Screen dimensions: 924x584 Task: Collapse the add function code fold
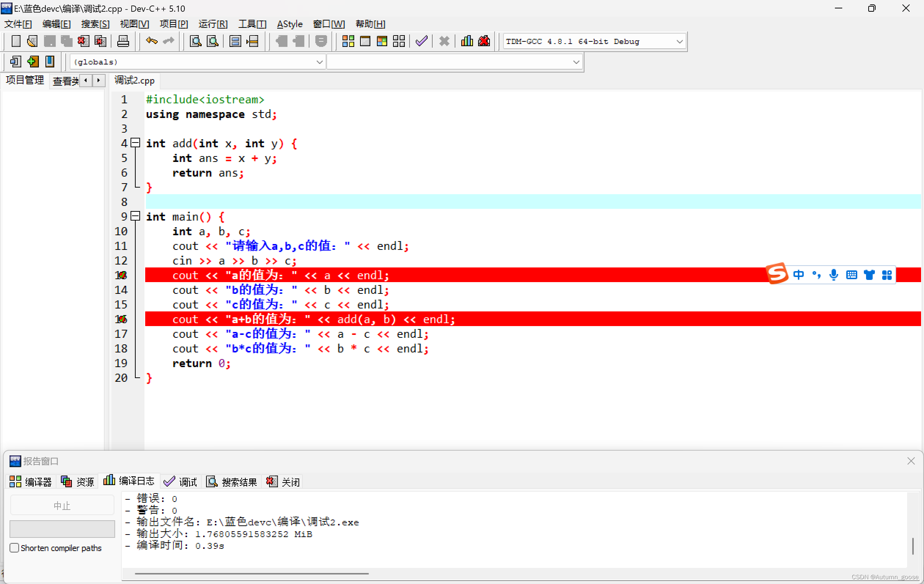(x=135, y=143)
